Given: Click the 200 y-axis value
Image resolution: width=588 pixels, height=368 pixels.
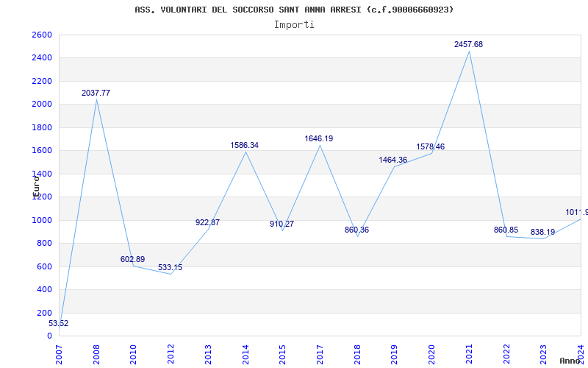Looking at the screenshot, I should [44, 313].
